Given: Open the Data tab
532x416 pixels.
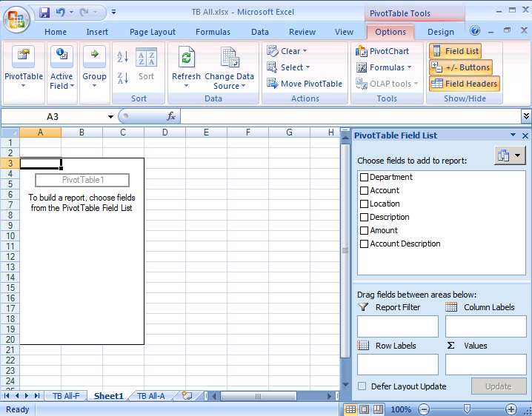Looking at the screenshot, I should pyautogui.click(x=260, y=32).
